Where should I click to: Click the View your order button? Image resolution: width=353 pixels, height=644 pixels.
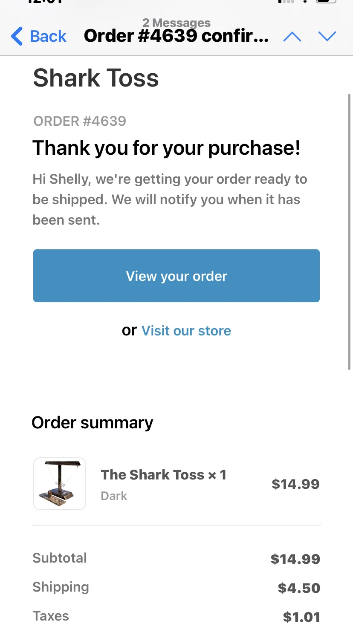tap(176, 276)
